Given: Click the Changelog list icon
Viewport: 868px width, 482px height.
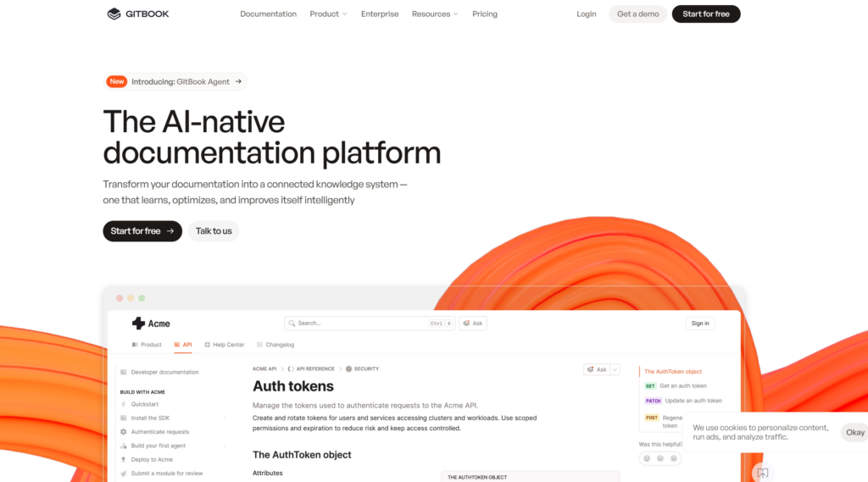Looking at the screenshot, I should 259,345.
